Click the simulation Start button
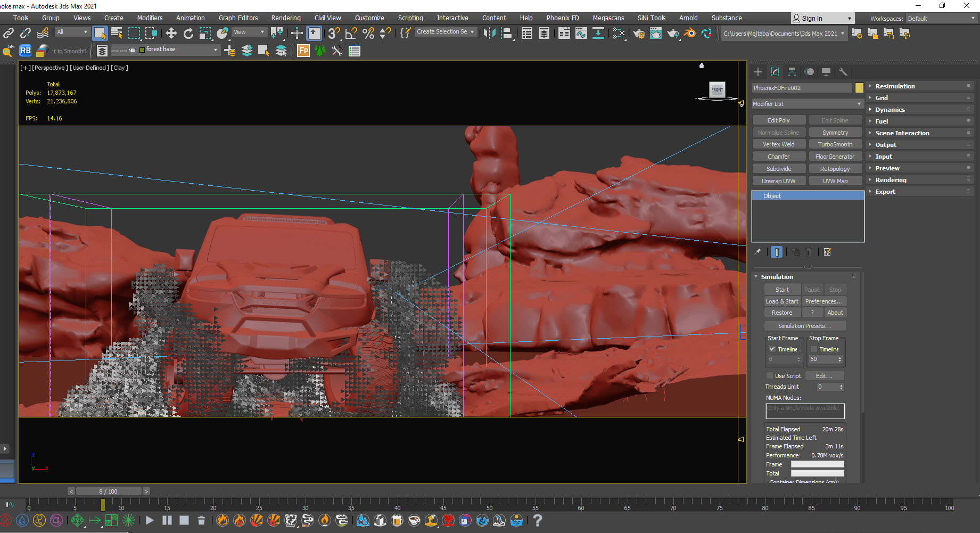 782,290
